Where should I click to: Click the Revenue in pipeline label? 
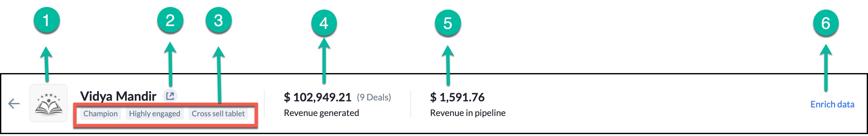467,113
